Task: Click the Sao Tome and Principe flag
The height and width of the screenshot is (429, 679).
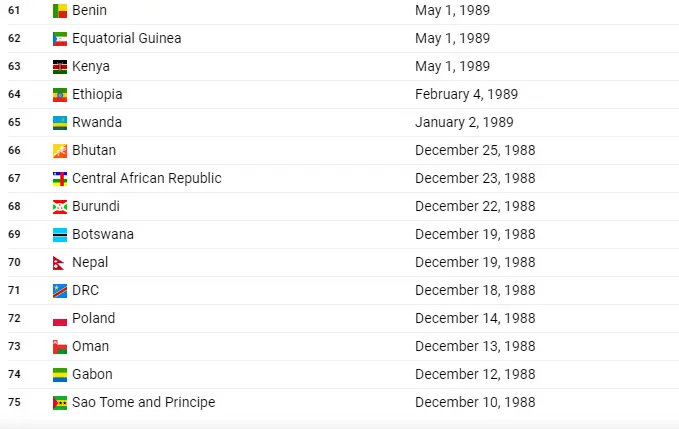Action: pos(60,403)
